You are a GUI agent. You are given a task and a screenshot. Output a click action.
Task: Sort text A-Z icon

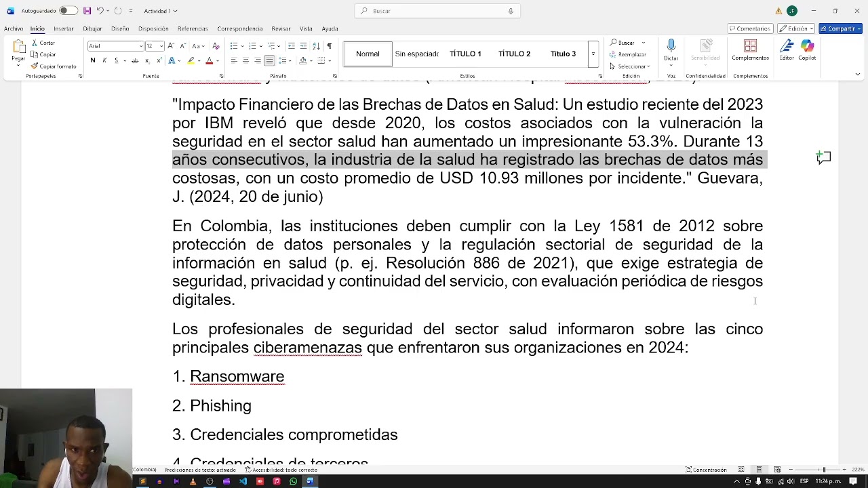pyautogui.click(x=316, y=46)
